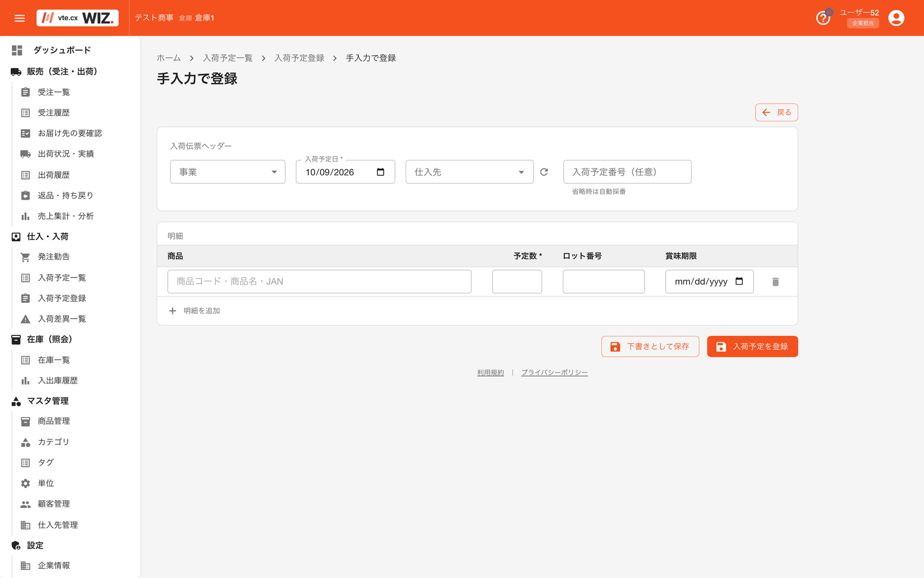The image size is (924, 578).
Task: Open the 事業 dropdown
Action: tap(228, 172)
